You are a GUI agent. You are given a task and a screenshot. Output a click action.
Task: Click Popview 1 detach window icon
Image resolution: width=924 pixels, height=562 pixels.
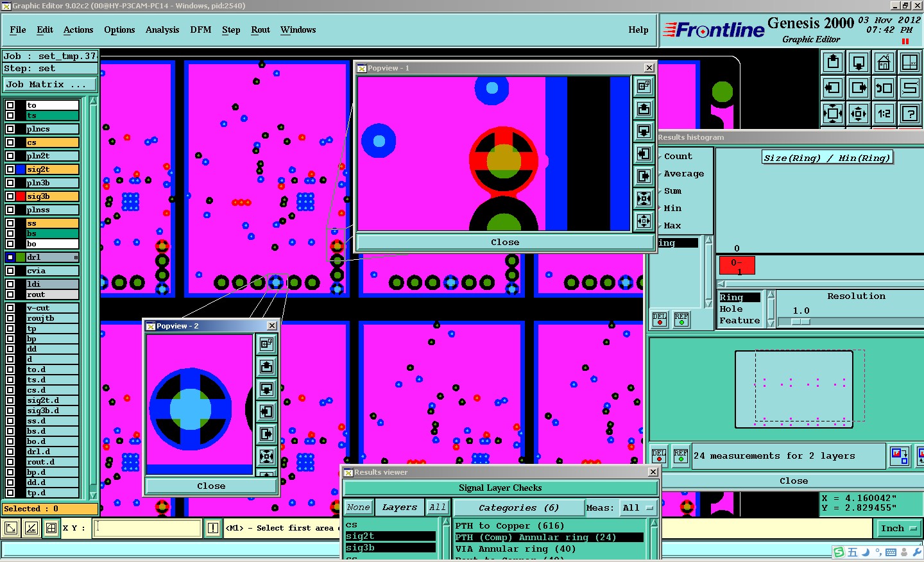pyautogui.click(x=644, y=86)
